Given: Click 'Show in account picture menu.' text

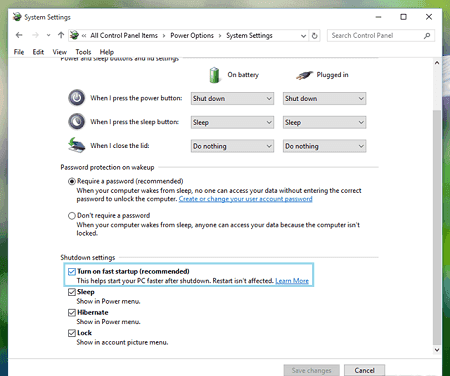Looking at the screenshot, I should (122, 342).
